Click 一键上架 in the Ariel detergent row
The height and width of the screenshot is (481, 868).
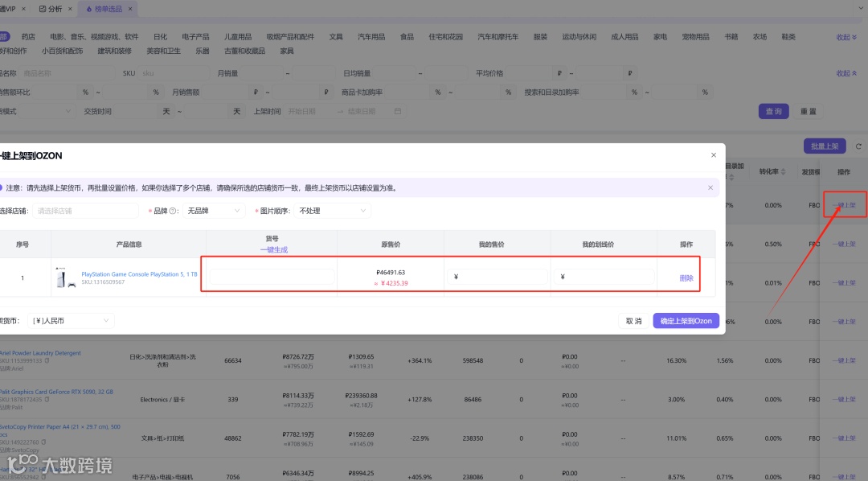coord(844,360)
